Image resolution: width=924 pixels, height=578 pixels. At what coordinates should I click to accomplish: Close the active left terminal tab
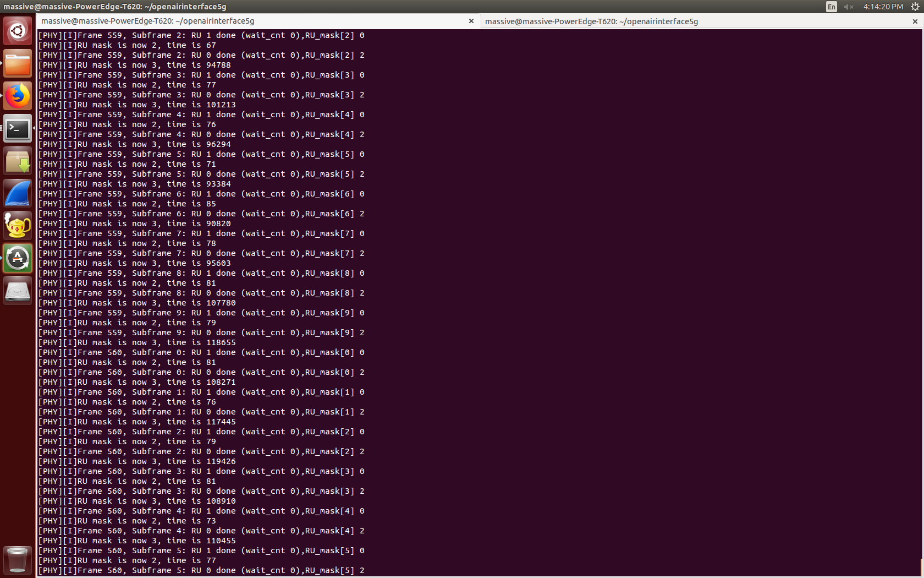pyautogui.click(x=471, y=21)
